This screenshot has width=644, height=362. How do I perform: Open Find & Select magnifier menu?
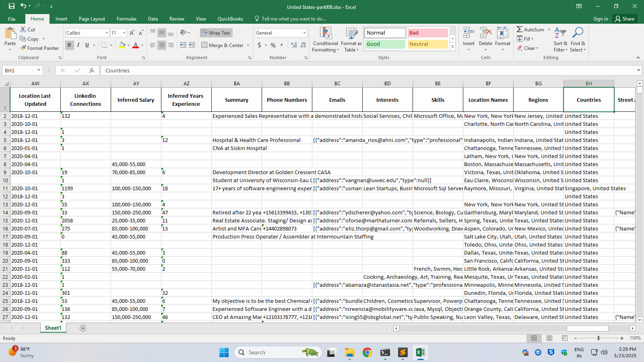coord(578,39)
